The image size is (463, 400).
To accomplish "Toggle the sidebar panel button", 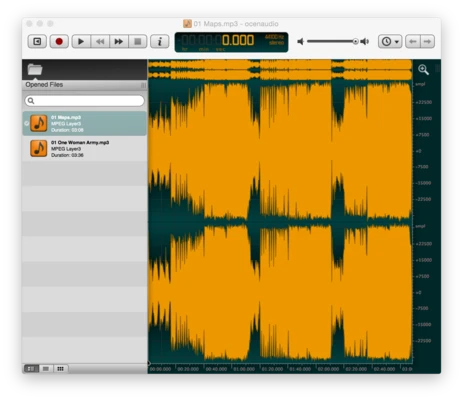I will (37, 42).
